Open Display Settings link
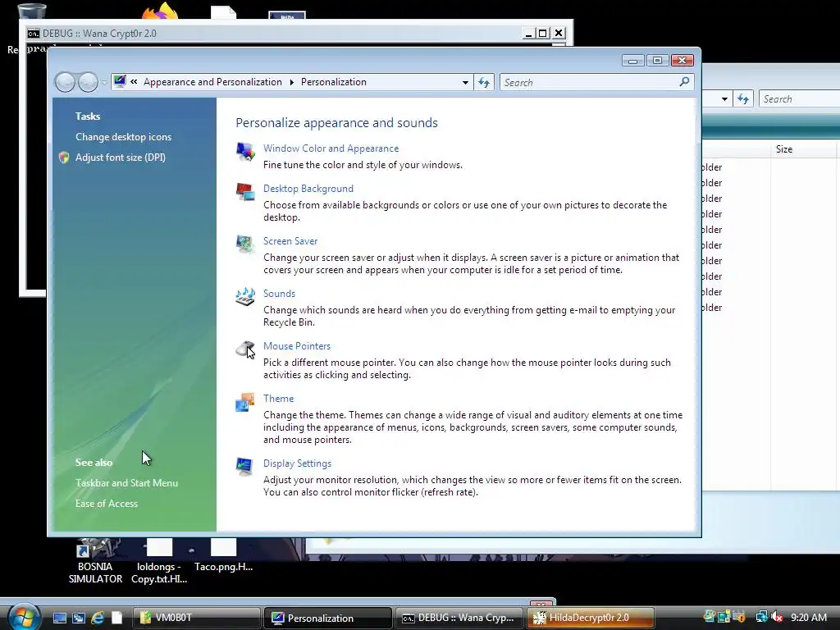 pyautogui.click(x=297, y=463)
